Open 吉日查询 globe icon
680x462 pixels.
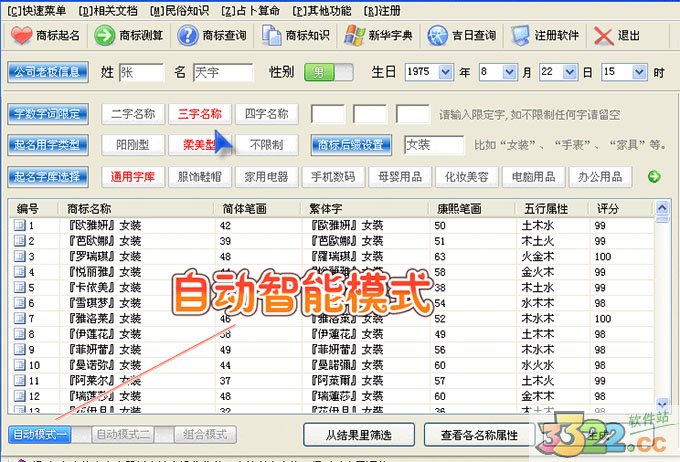[437, 36]
